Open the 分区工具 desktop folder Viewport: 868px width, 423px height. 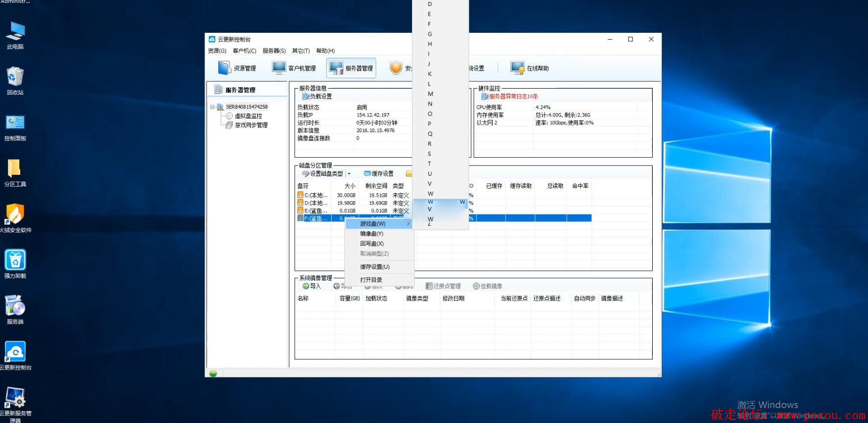click(15, 173)
